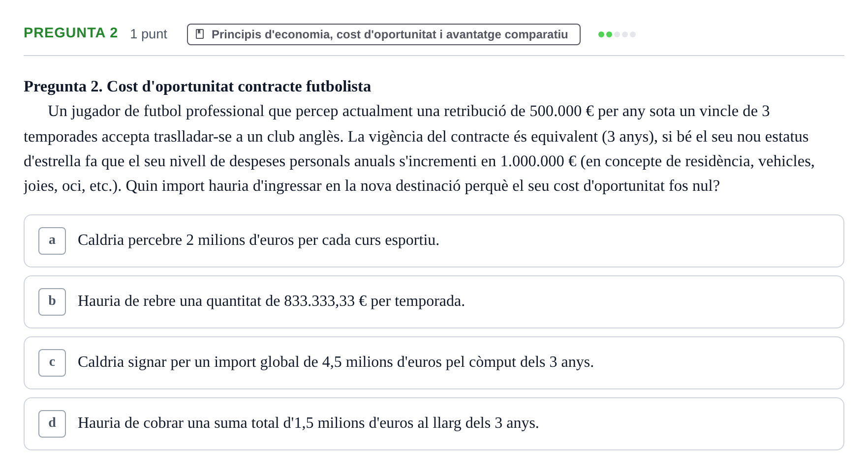The image size is (868, 474).
Task: Click the topic tag Principis d'economia
Action: pos(383,34)
